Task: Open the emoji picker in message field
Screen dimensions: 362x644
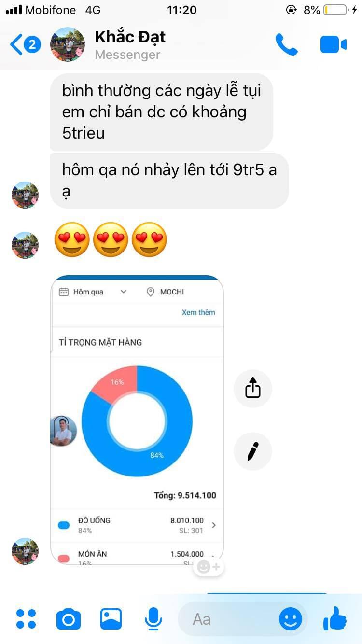Action: pyautogui.click(x=291, y=619)
